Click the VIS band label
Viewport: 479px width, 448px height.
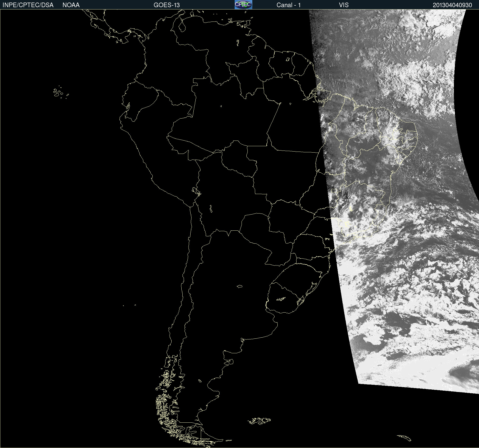point(344,5)
